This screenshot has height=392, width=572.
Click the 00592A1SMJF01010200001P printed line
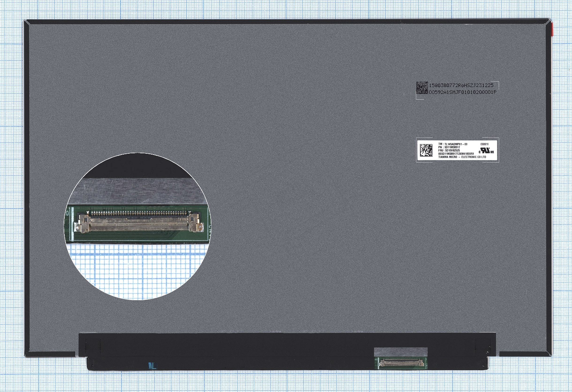(x=462, y=92)
